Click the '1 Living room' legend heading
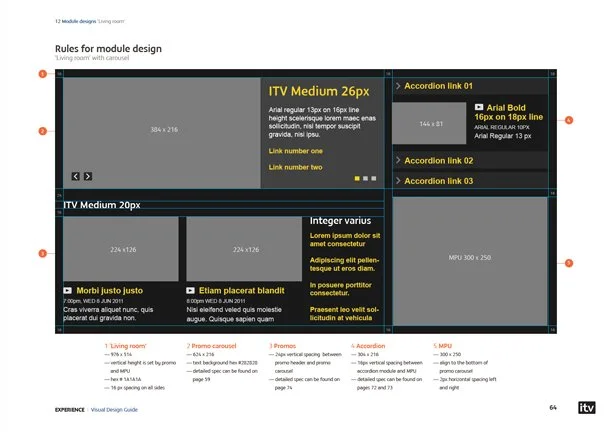Image resolution: width=612 pixels, height=440 pixels. tap(125, 346)
